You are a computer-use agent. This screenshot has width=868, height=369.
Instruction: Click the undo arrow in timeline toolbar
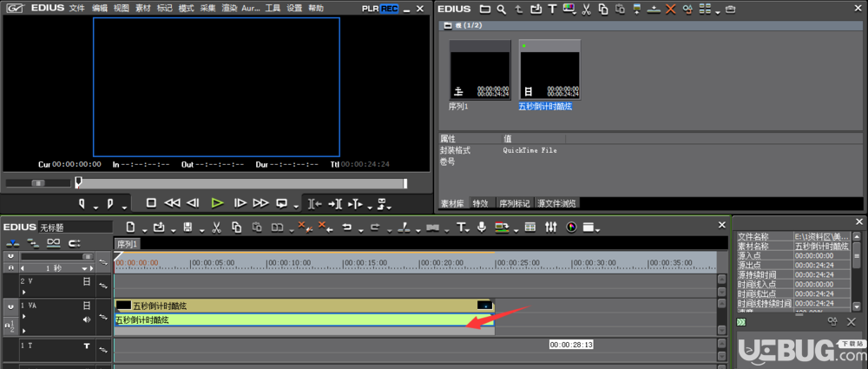347,227
